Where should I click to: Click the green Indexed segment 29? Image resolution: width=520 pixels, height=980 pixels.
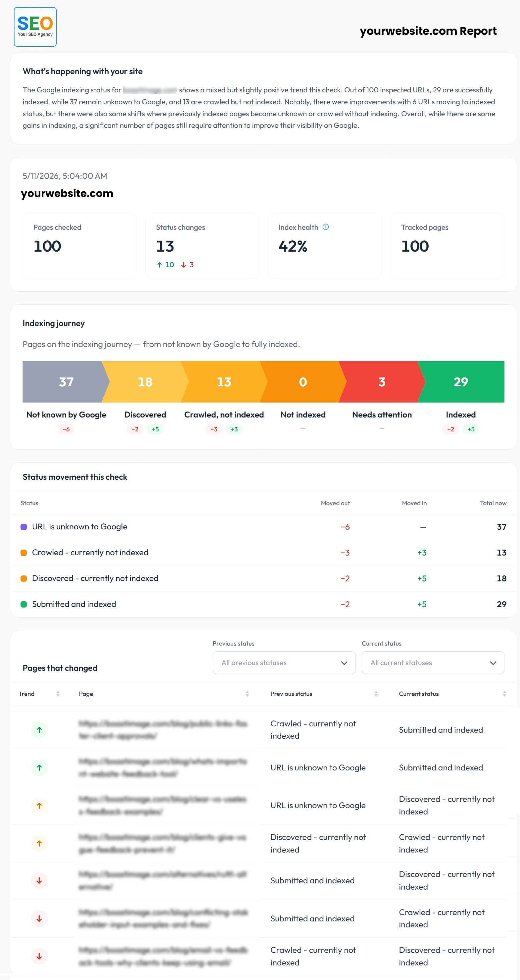tap(461, 382)
